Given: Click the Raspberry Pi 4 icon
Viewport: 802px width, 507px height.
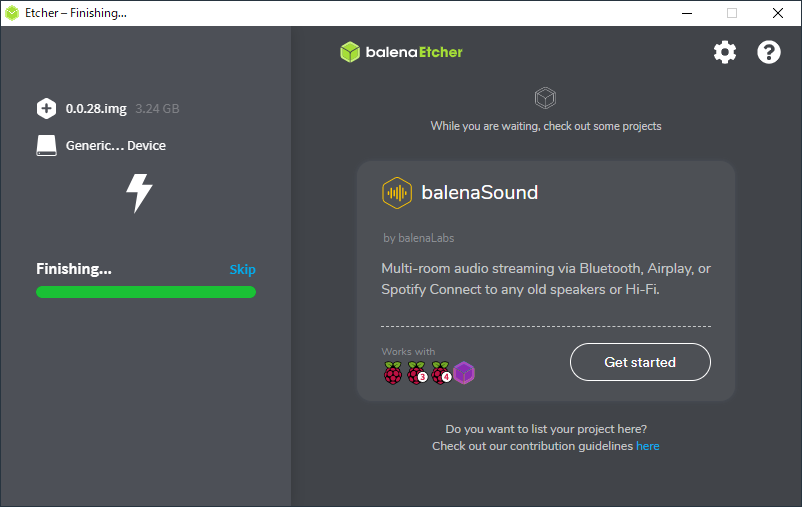Looking at the screenshot, I should 441,373.
